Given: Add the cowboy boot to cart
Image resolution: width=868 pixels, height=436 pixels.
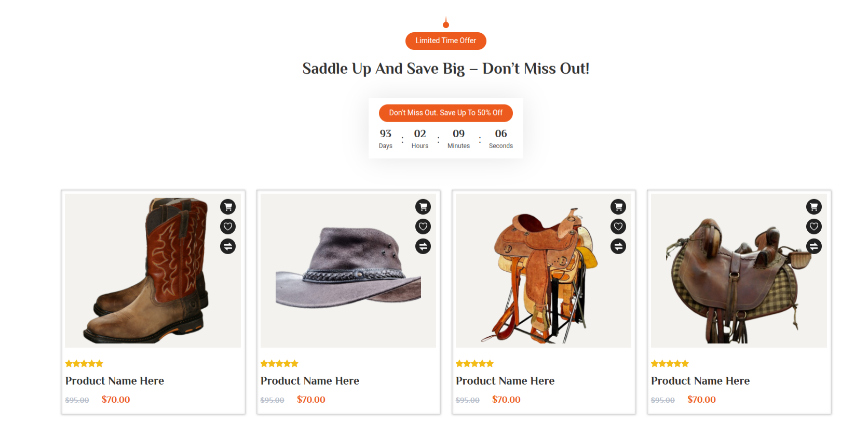Looking at the screenshot, I should point(228,207).
